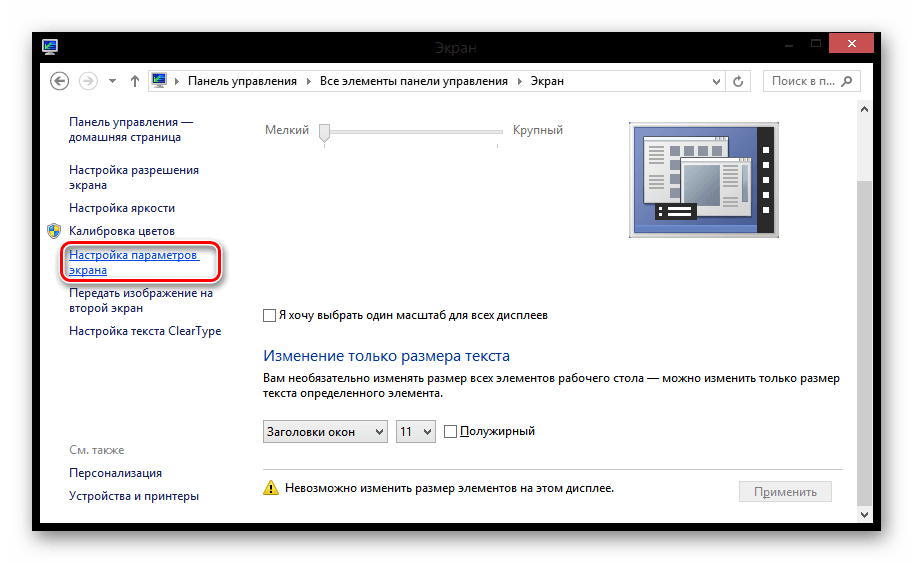The image size is (913, 563).
Task: Open Настройка параметров экрана link
Action: pyautogui.click(x=134, y=262)
